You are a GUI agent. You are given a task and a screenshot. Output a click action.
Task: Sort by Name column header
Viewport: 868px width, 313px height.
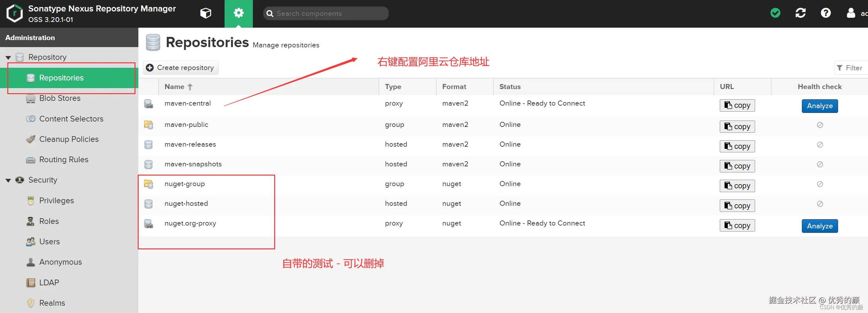[x=268, y=87]
